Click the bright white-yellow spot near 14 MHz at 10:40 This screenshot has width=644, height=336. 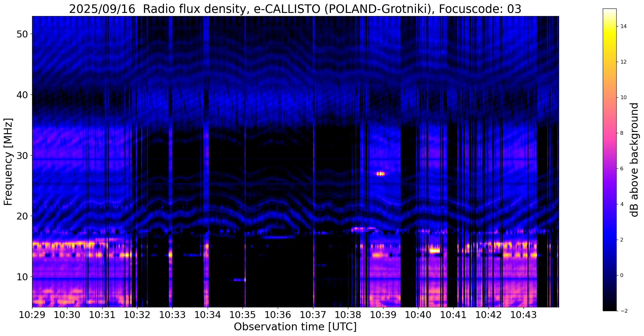coord(435,251)
